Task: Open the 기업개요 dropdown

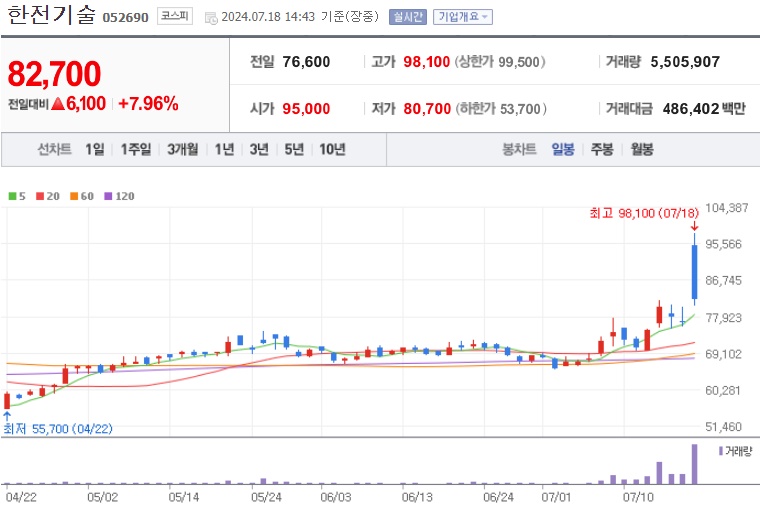Action: 462,17
